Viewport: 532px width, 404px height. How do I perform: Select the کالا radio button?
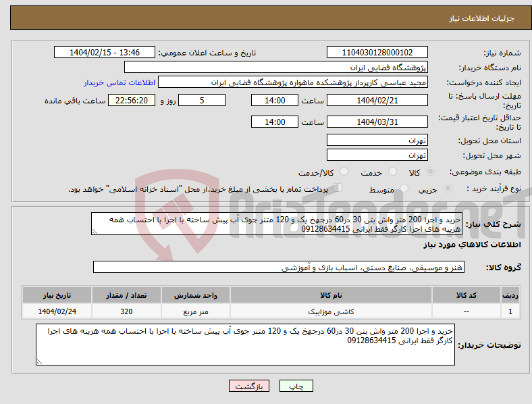430,172
